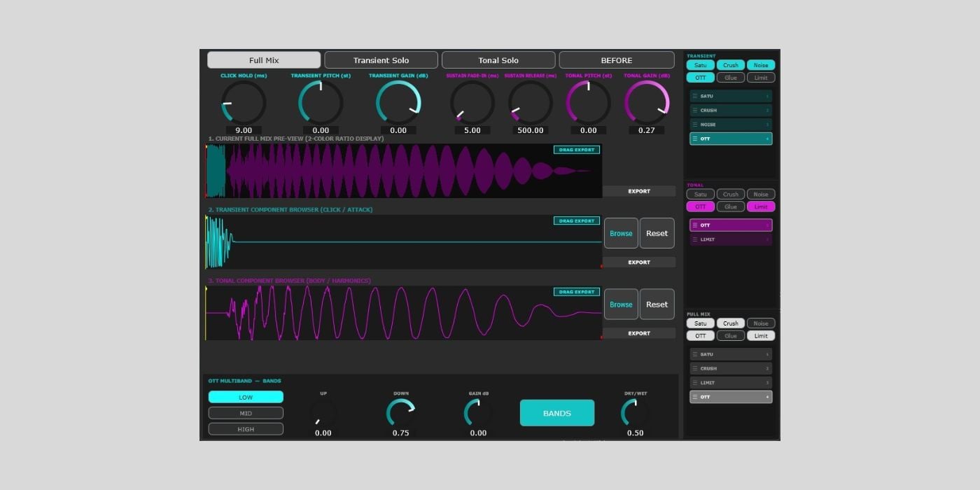Viewport: 980px width, 490px height.
Task: Click Reset in Transient Component Browser
Action: pyautogui.click(x=657, y=233)
